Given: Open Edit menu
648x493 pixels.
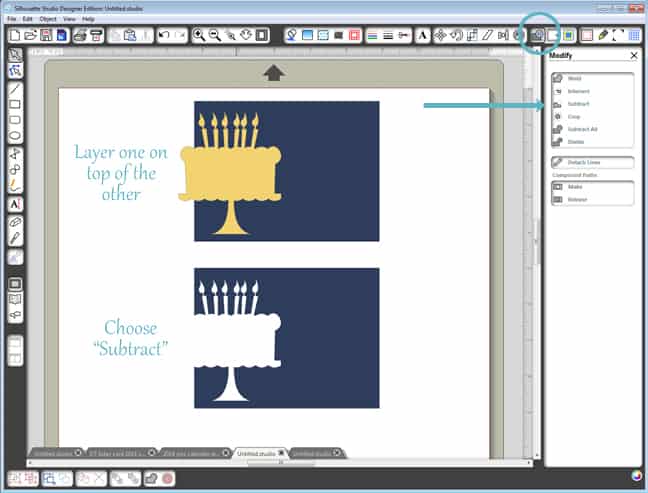Looking at the screenshot, I should coord(27,19).
